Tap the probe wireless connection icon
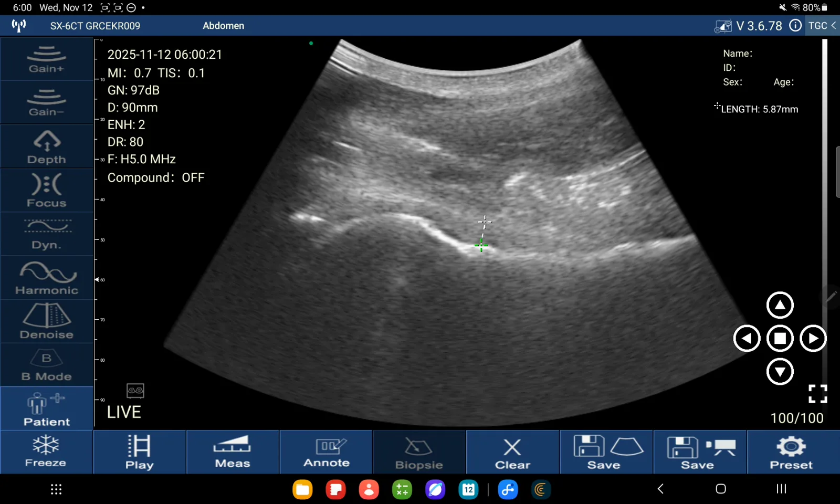Viewport: 840px width, 504px height. click(19, 26)
